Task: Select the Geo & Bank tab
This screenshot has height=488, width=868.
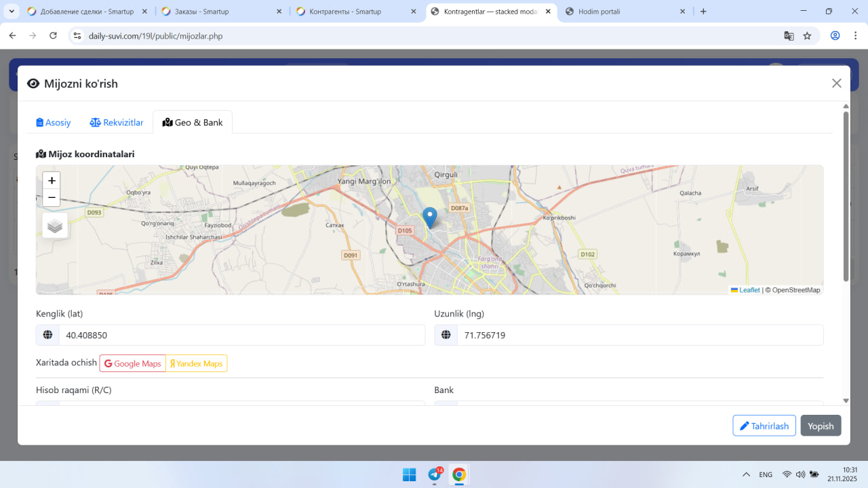Action: [x=193, y=123]
